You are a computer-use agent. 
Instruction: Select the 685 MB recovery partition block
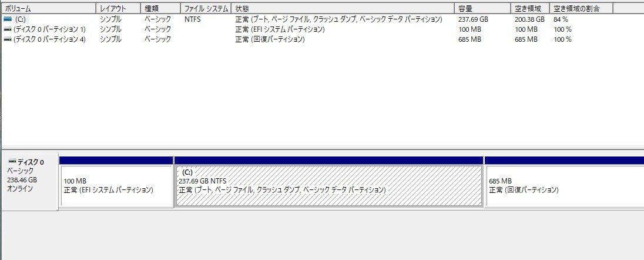point(564,186)
